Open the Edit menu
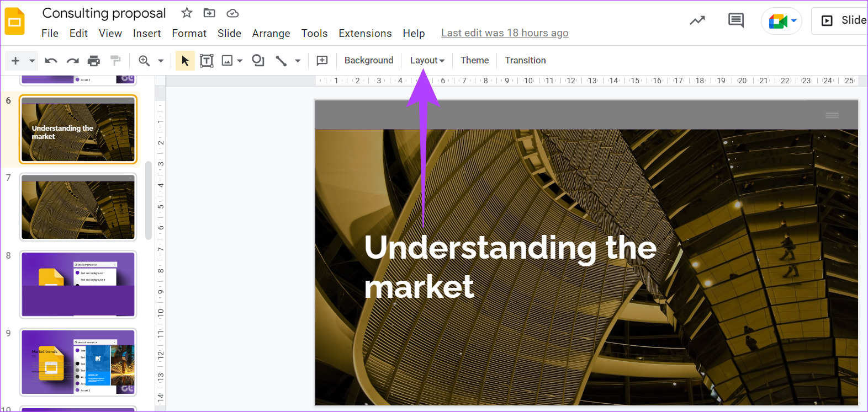The height and width of the screenshot is (412, 868). click(x=78, y=33)
